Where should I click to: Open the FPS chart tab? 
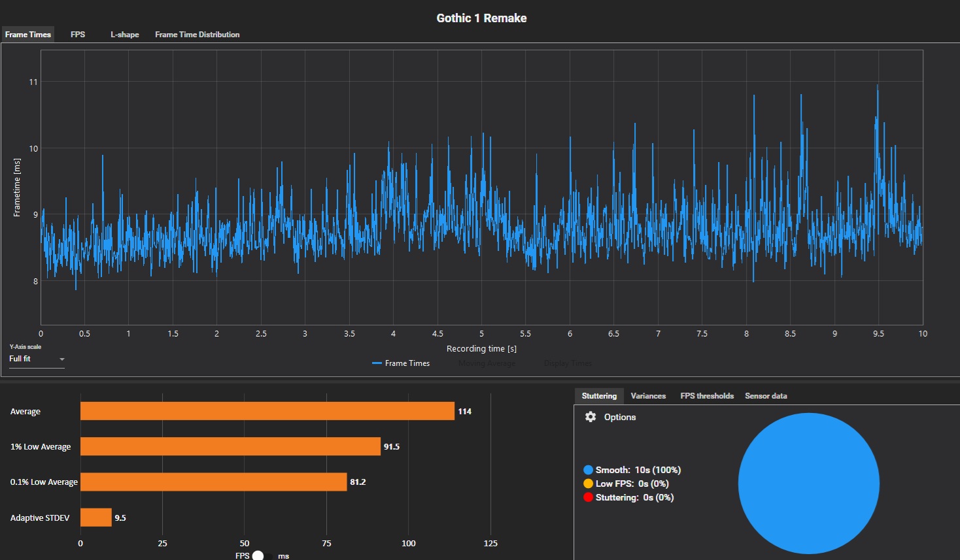pos(78,35)
